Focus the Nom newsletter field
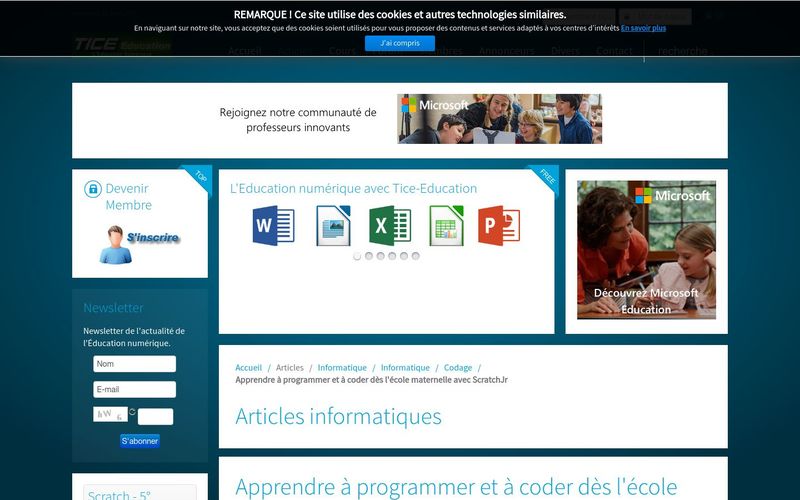 (x=135, y=364)
